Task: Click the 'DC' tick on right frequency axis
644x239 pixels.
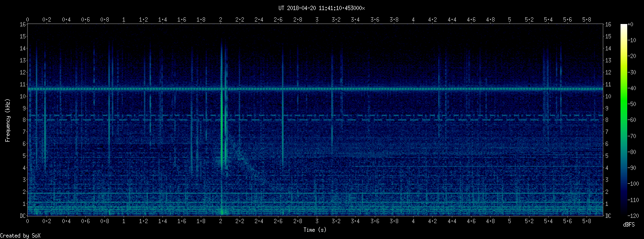Action: pos(608,216)
